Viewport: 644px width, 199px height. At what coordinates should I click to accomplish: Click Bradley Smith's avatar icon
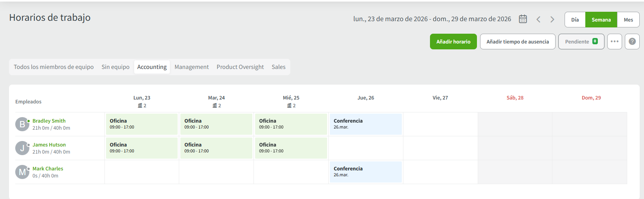click(22, 124)
